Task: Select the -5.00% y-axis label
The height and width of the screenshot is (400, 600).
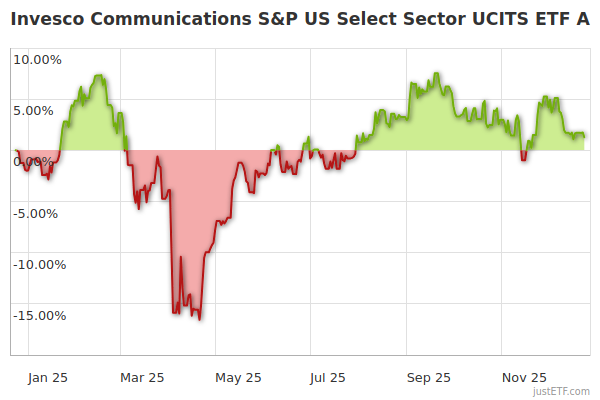Action: [38, 213]
